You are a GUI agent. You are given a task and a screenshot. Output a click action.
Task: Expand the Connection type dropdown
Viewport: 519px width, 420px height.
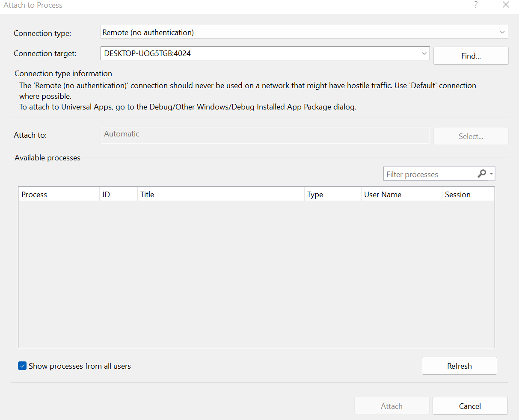pyautogui.click(x=502, y=33)
